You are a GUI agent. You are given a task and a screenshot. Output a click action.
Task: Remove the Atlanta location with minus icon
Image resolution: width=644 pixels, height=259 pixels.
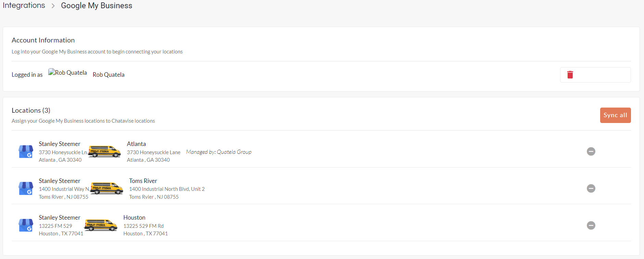coord(591,151)
